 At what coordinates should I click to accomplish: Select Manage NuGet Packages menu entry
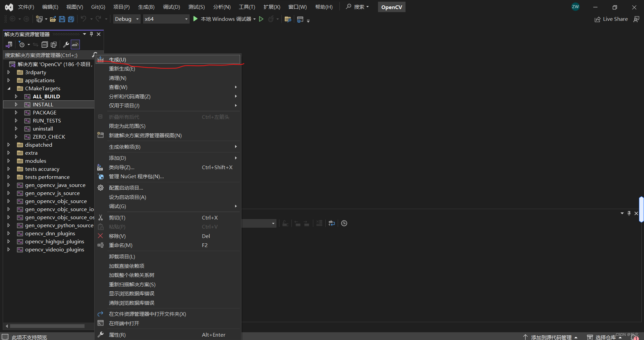pyautogui.click(x=168, y=177)
